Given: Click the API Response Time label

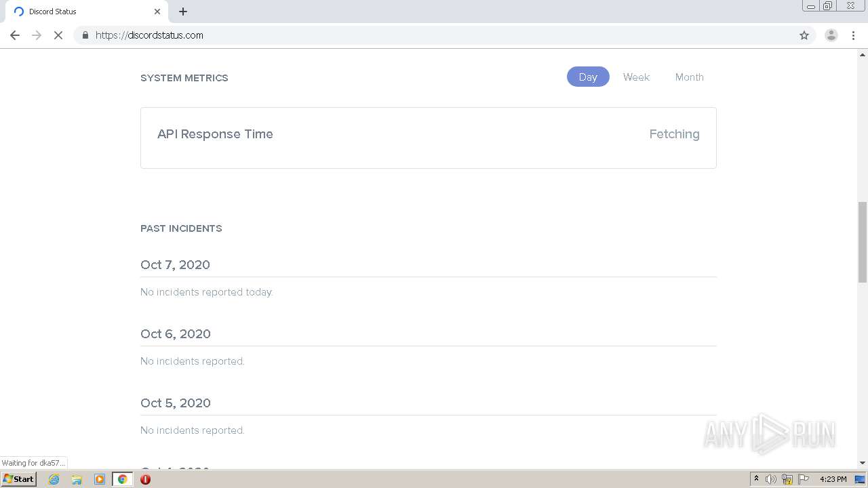Looking at the screenshot, I should (x=215, y=134).
